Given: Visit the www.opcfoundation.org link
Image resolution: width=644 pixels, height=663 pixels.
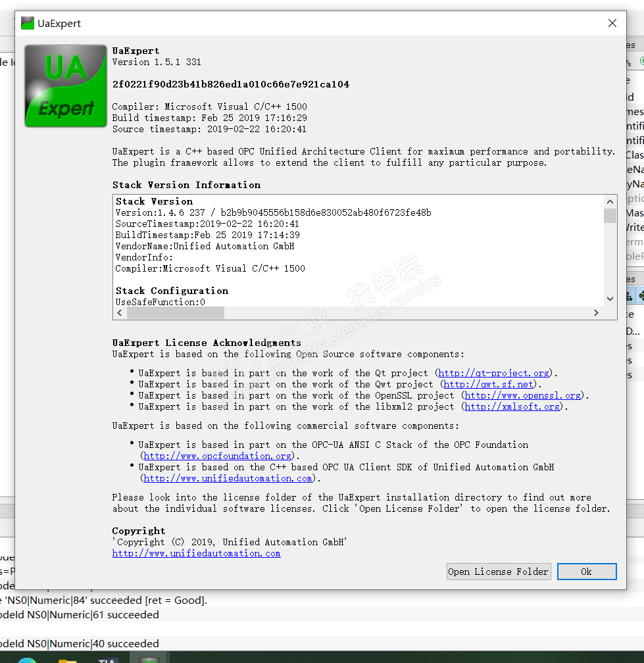Looking at the screenshot, I should [x=217, y=456].
